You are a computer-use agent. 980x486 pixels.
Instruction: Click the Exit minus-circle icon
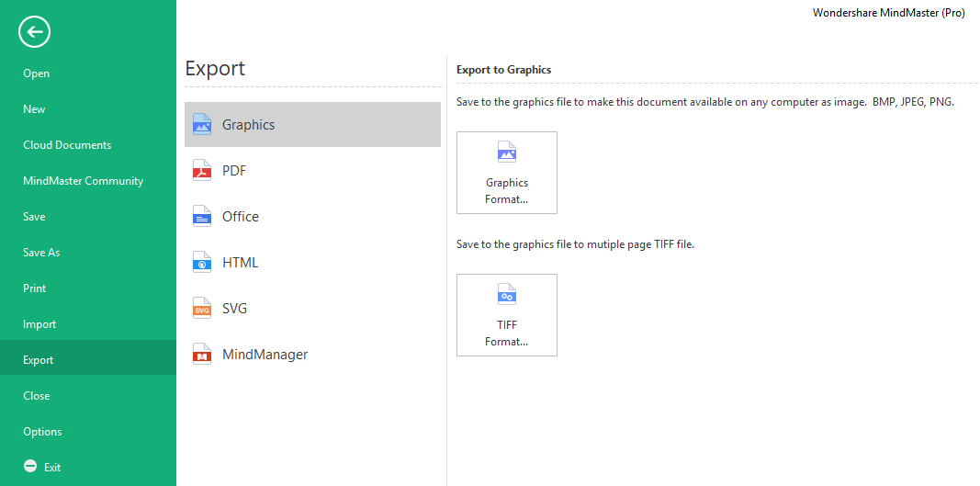coord(30,466)
